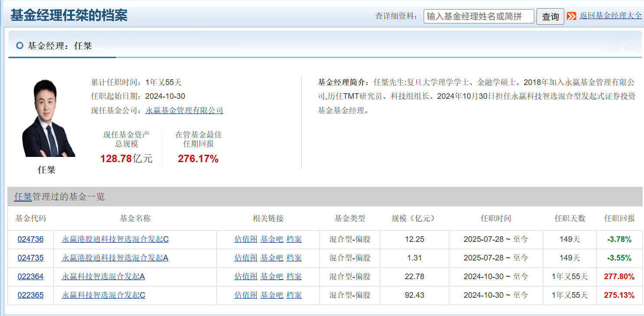The height and width of the screenshot is (316, 644).
Task: View 估值图 for fund 024736
Action: (x=245, y=239)
